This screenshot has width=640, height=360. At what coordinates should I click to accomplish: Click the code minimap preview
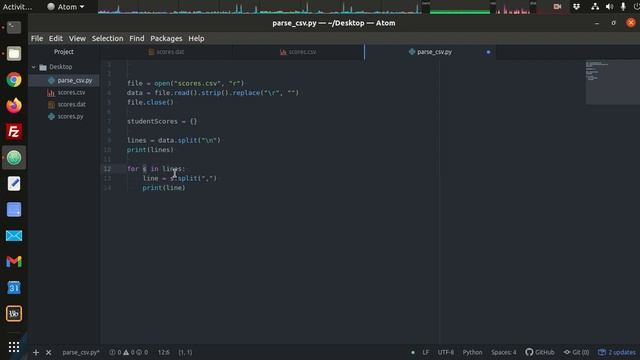613,82
